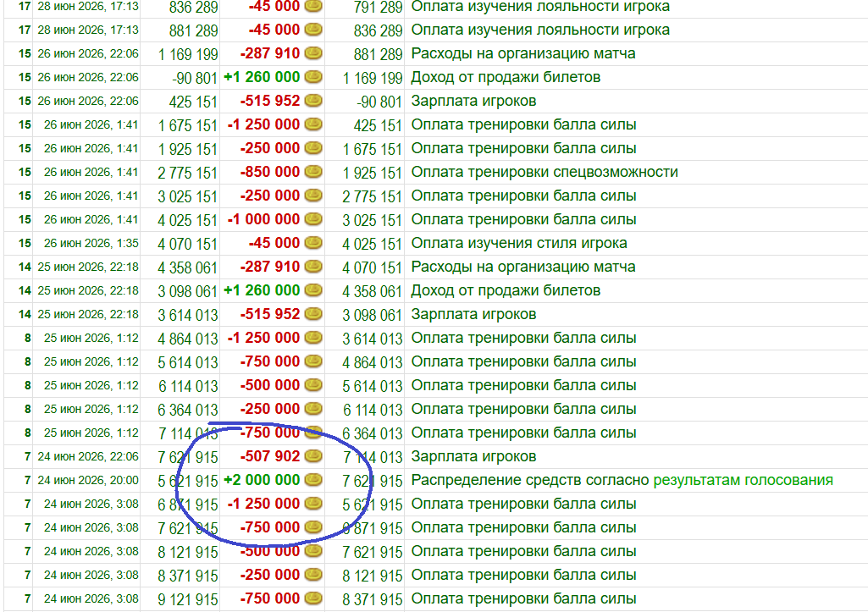Click starting balance '-90 801' in +1 260 000 row
The width and height of the screenshot is (868, 612).
tap(195, 78)
